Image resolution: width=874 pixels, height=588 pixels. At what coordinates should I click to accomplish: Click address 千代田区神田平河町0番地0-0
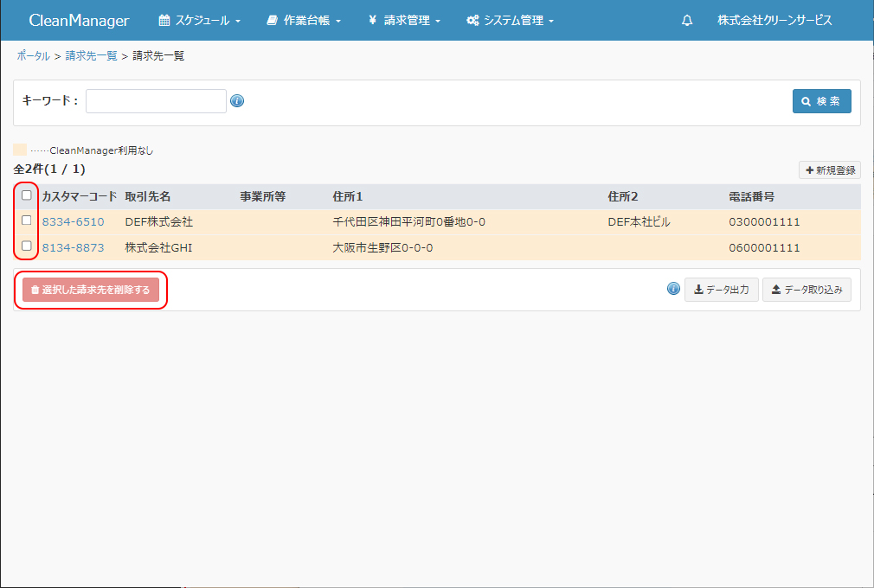[x=408, y=221]
